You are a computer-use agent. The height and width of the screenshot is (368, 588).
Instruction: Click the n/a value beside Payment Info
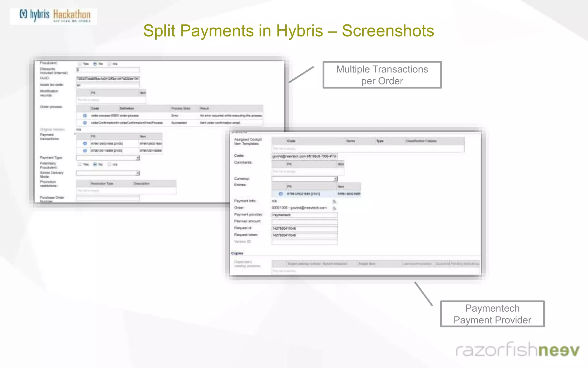point(274,201)
